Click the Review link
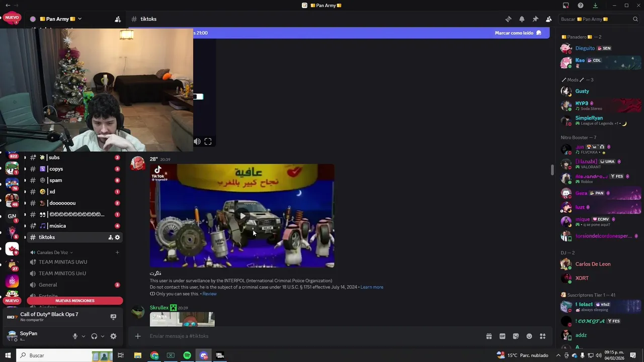This screenshot has width=644, height=362. pyautogui.click(x=209, y=294)
